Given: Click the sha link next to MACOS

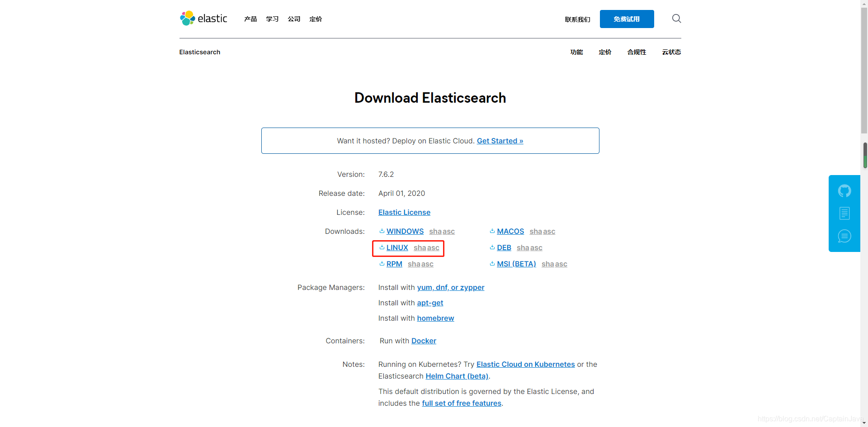Looking at the screenshot, I should pyautogui.click(x=536, y=232).
